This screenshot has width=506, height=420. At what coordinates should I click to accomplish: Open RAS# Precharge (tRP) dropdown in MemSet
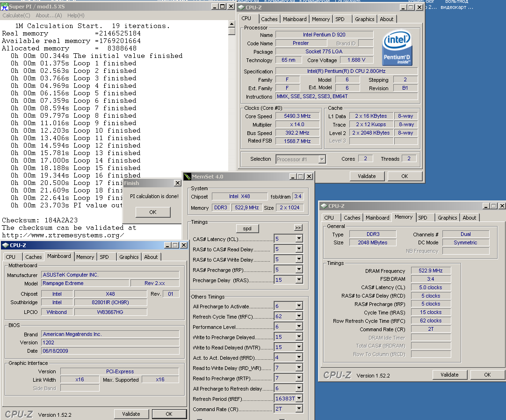299,270
